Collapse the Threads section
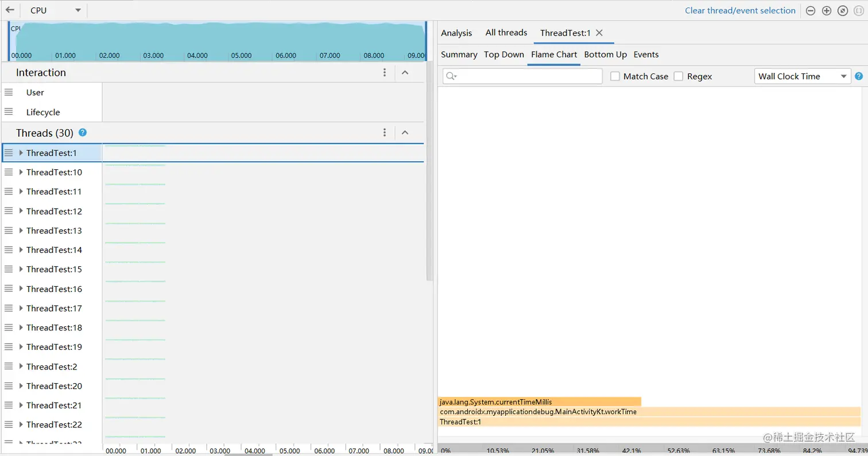Image resolution: width=868 pixels, height=456 pixels. click(x=405, y=132)
